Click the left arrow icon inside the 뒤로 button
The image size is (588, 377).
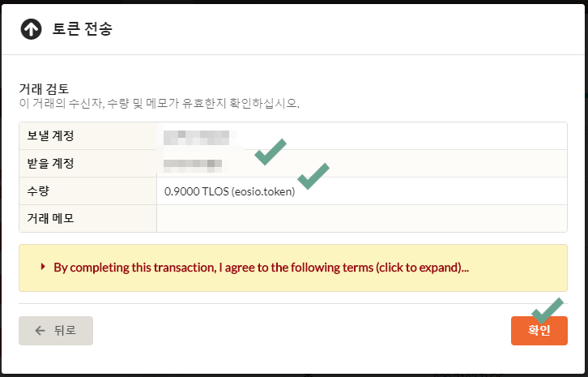[40, 331]
